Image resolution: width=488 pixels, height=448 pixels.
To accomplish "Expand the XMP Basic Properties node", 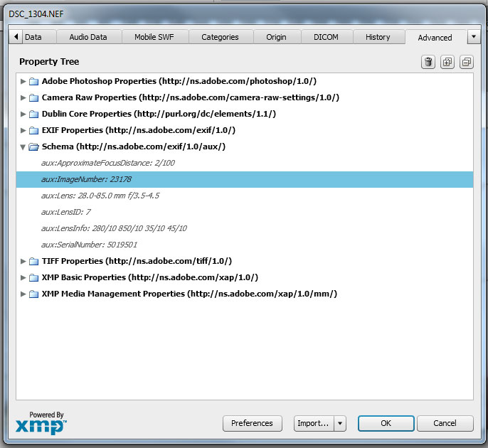I will click(23, 278).
